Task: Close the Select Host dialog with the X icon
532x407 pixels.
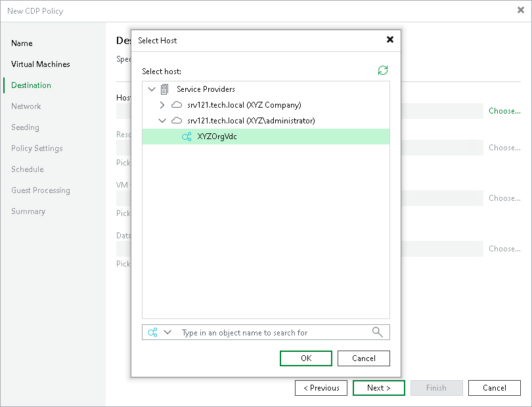Action: [390, 40]
